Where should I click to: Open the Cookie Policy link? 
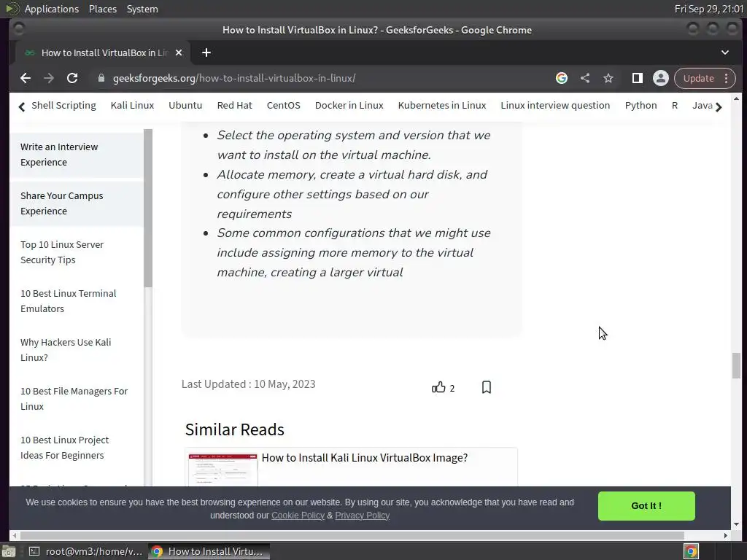point(298,516)
